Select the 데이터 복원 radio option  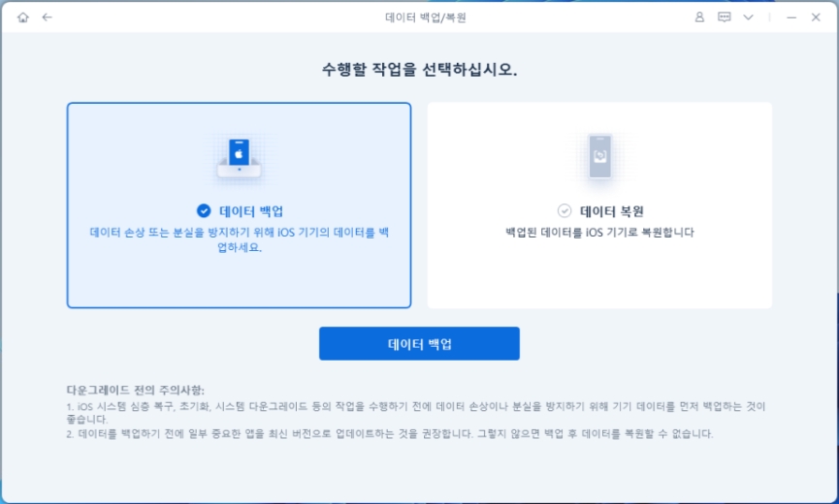tap(565, 210)
